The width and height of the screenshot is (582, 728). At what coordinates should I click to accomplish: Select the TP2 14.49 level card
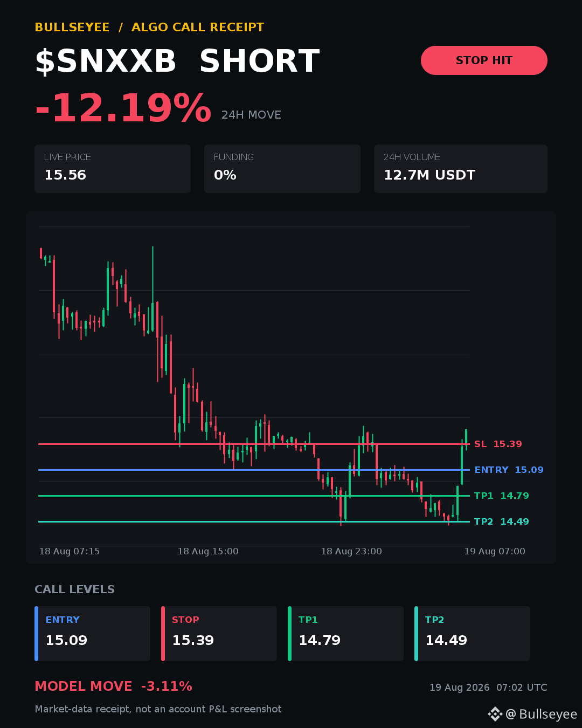point(472,634)
